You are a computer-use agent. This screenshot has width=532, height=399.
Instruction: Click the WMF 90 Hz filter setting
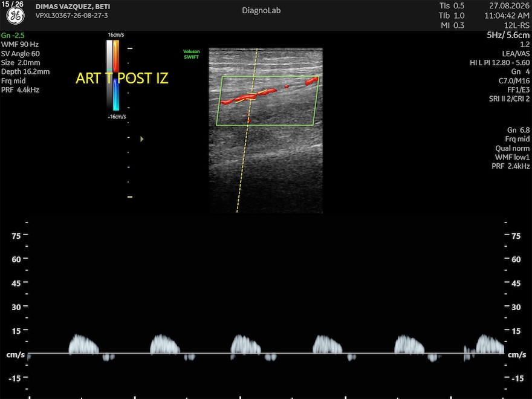pos(20,45)
